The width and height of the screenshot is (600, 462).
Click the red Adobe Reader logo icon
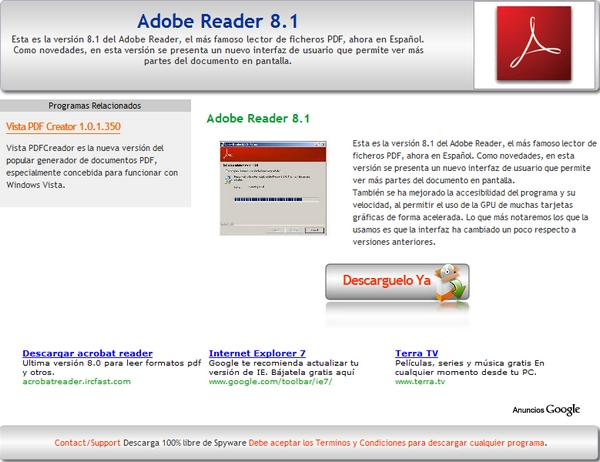click(x=533, y=43)
